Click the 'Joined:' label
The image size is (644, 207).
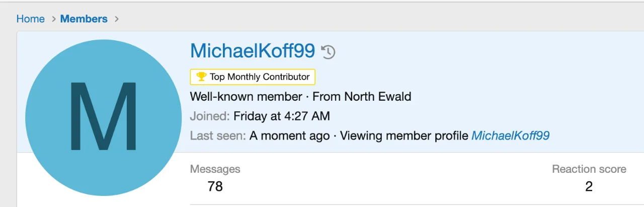point(210,116)
